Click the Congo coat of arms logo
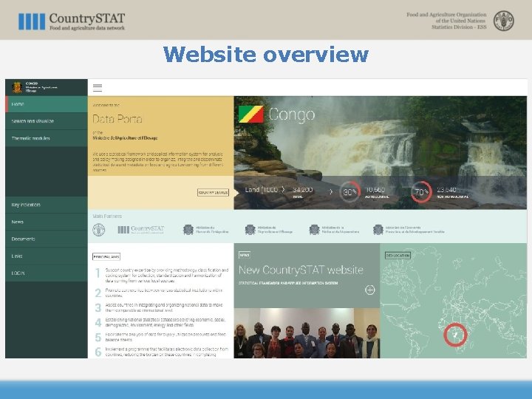 point(17,87)
